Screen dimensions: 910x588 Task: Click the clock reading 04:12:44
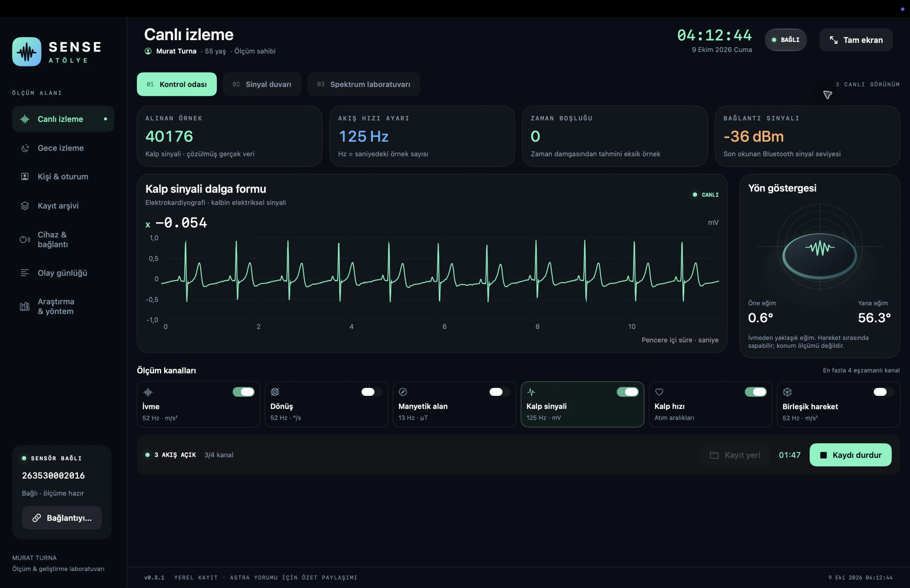714,36
